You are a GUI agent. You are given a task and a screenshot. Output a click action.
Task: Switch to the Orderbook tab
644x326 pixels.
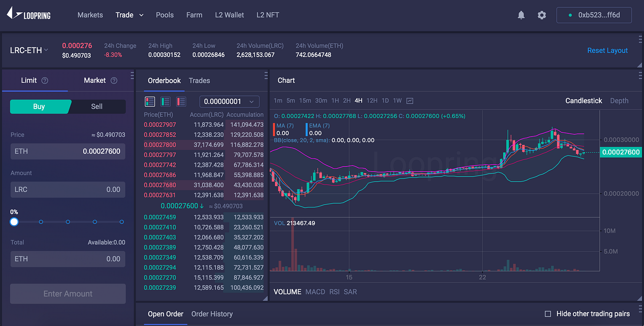tap(164, 80)
